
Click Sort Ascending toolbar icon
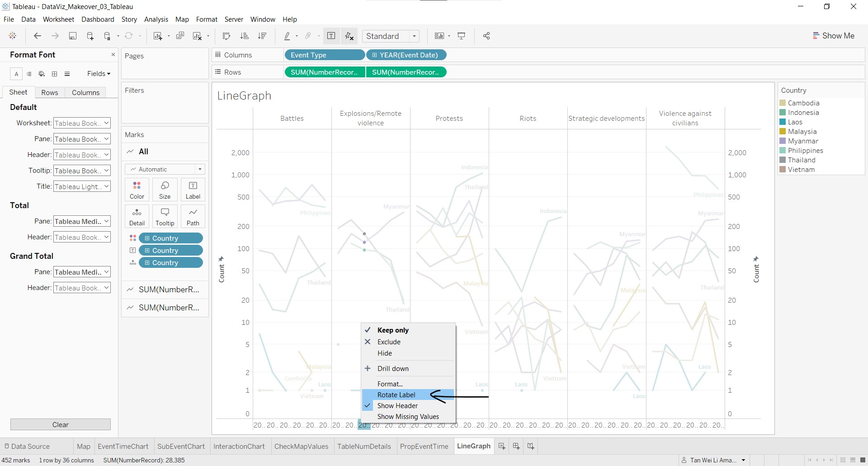[245, 36]
